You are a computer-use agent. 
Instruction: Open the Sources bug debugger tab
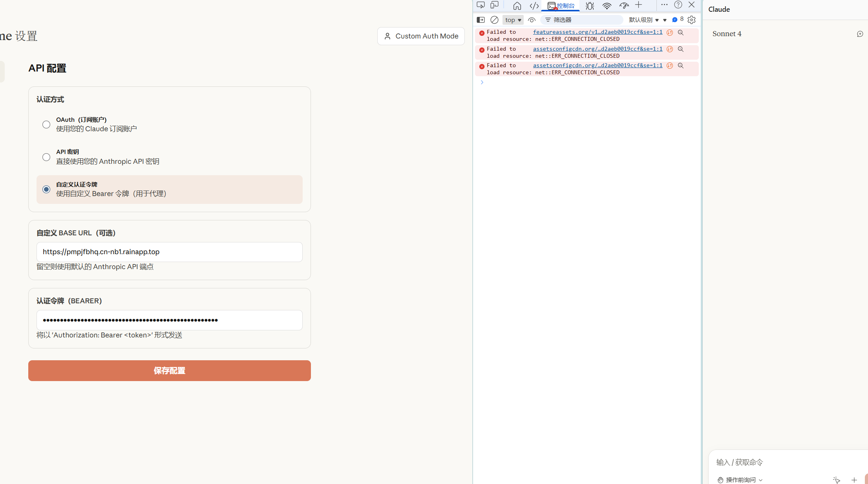coord(590,5)
